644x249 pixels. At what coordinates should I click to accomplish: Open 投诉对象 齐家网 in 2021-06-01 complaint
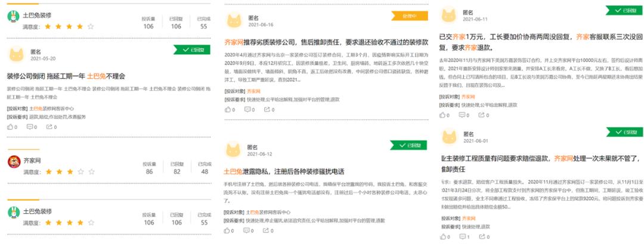click(x=469, y=219)
